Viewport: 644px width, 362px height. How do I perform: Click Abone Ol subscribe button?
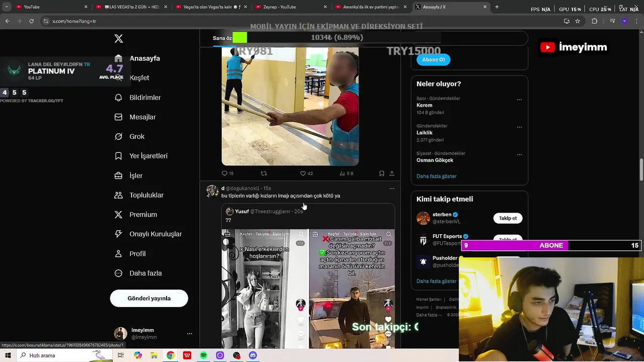click(x=433, y=59)
